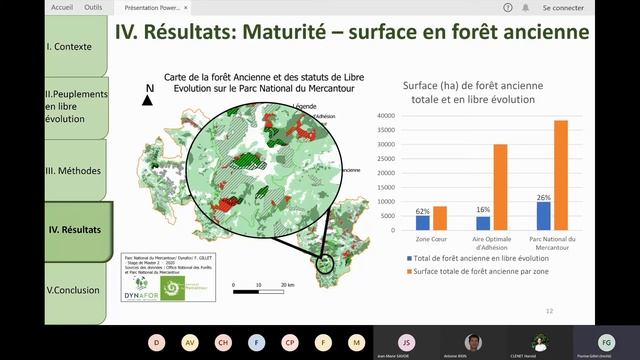Click the orange legend swatch for surface totale
Viewport: 640px width, 360px height.
click(409, 271)
